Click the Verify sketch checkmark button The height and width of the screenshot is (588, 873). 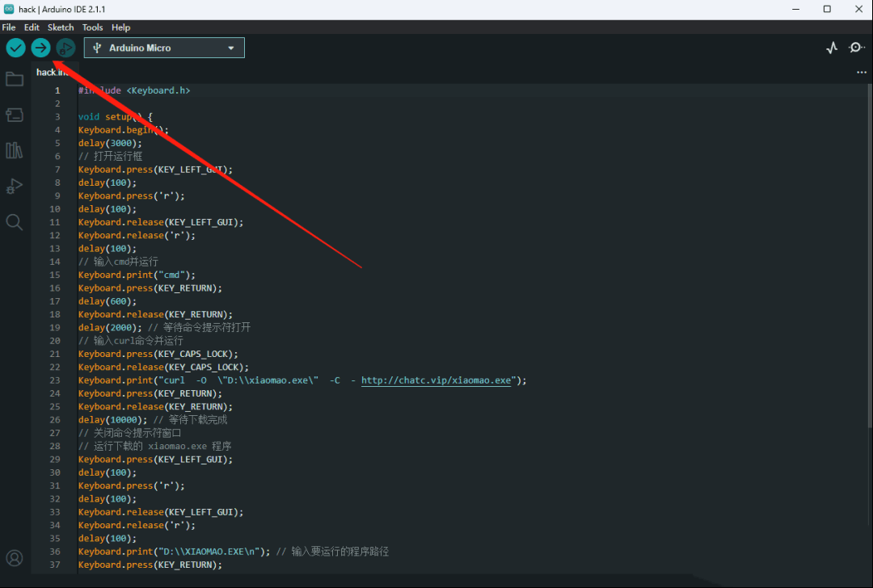tap(15, 48)
